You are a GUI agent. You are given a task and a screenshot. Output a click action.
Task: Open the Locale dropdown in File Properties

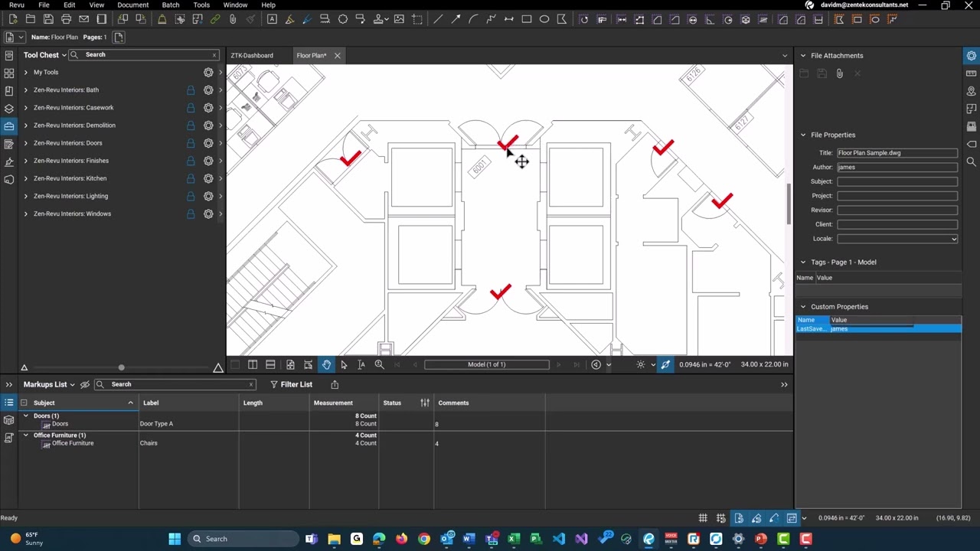[x=953, y=239]
